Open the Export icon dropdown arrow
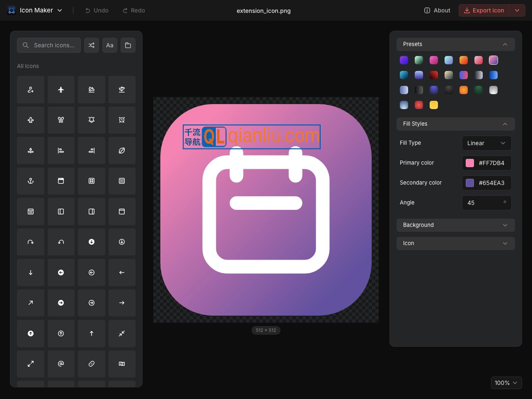The image size is (532, 399). (x=517, y=10)
